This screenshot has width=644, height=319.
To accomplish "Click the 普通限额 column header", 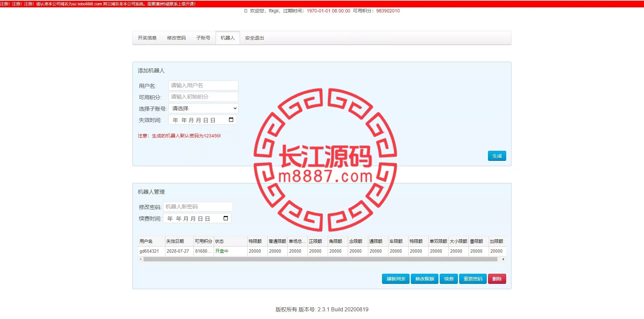I will [277, 241].
